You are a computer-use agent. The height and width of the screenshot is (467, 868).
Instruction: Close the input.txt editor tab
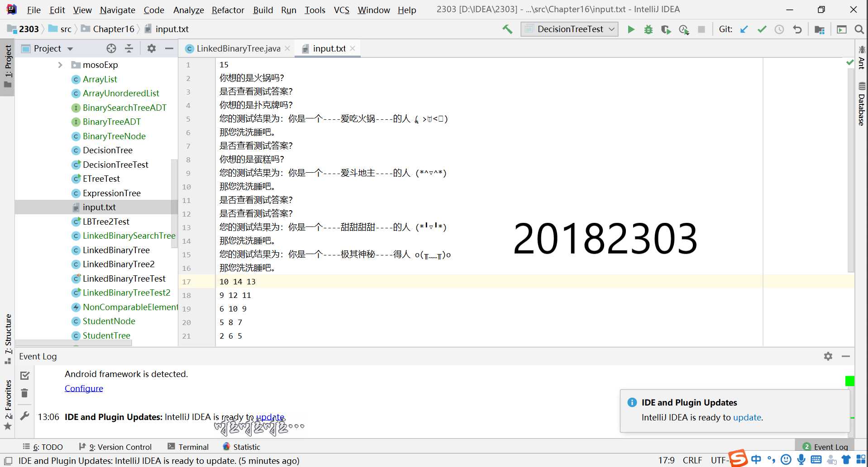point(353,48)
